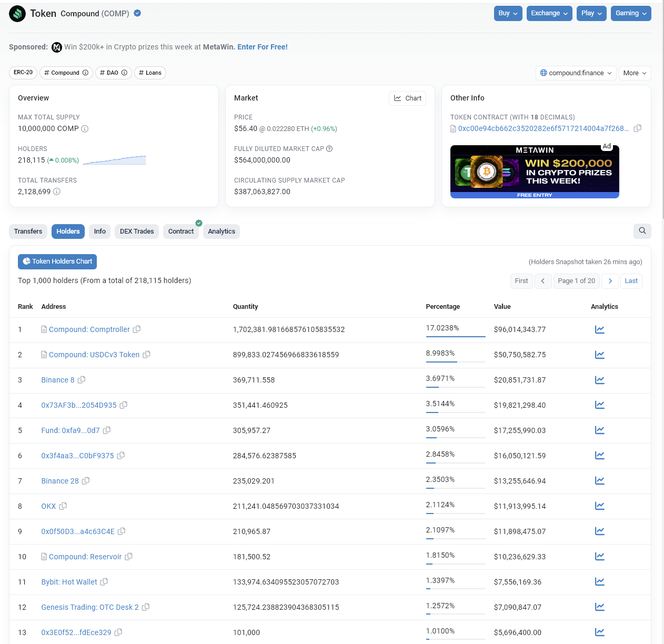This screenshot has width=664, height=644.
Task: Click total transfers info icon
Action: pyautogui.click(x=57, y=192)
